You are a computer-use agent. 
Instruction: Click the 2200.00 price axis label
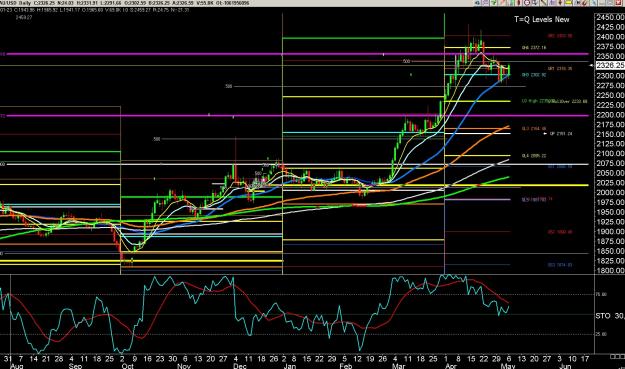[610, 115]
